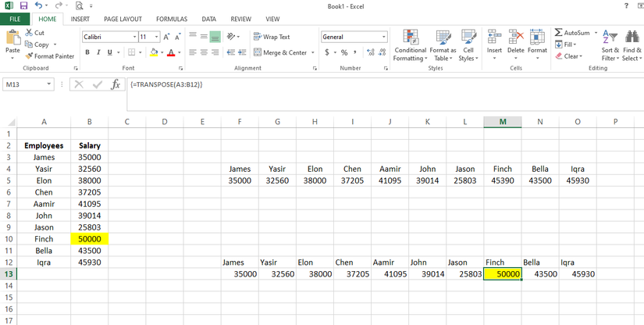
Task: Click the Undo arrow icon
Action: point(38,5)
